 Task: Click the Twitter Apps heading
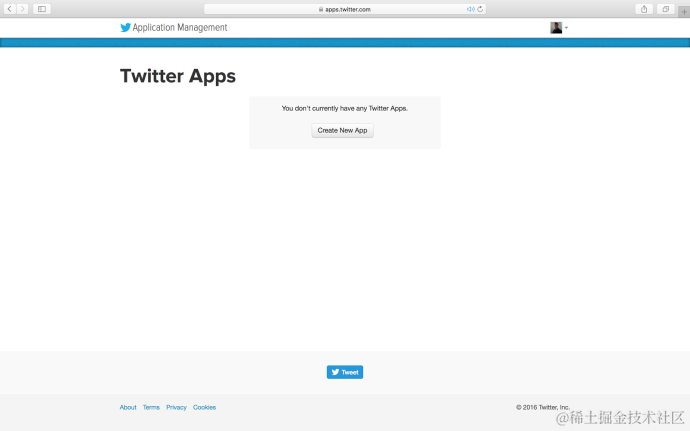point(178,76)
